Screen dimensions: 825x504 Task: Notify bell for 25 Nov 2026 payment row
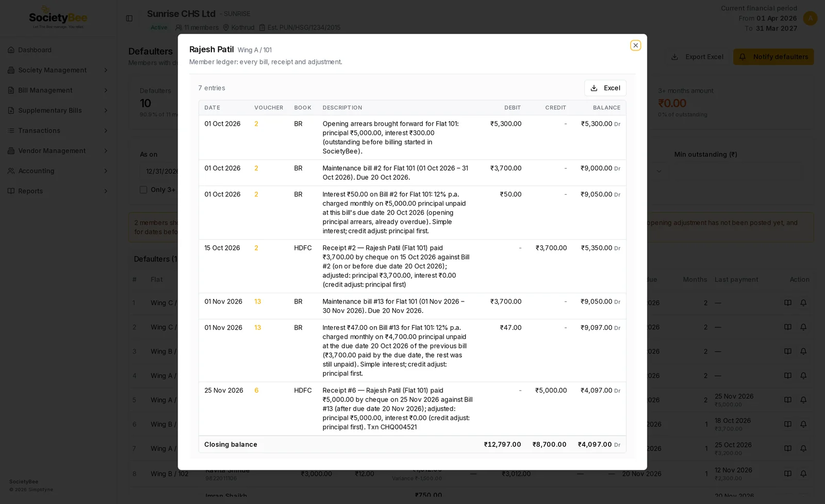pyautogui.click(x=803, y=400)
